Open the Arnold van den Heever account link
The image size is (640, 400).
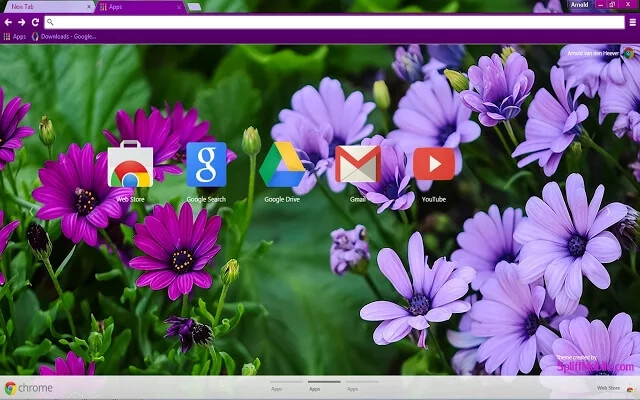(x=593, y=53)
